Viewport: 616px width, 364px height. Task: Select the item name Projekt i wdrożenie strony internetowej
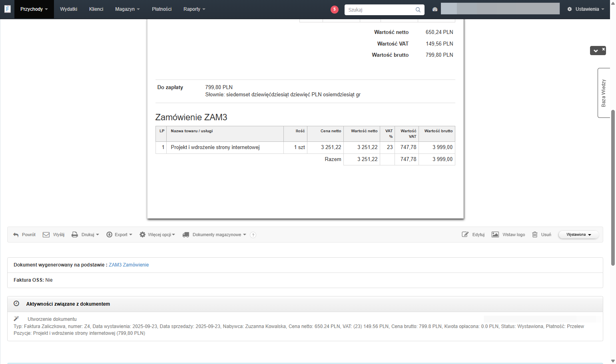[215, 147]
